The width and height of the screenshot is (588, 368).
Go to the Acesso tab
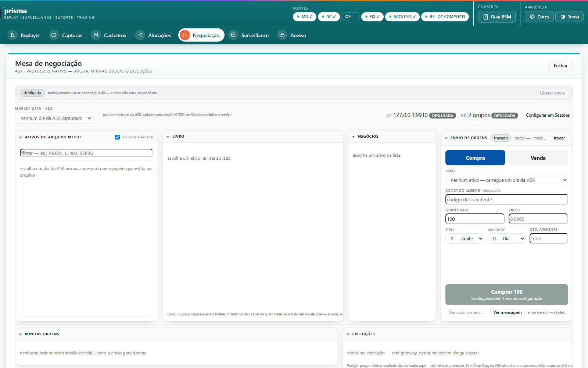pos(293,35)
